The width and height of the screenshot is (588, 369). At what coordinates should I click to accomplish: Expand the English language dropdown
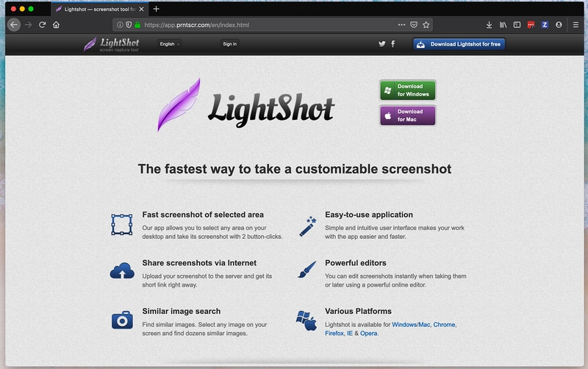[x=170, y=44]
